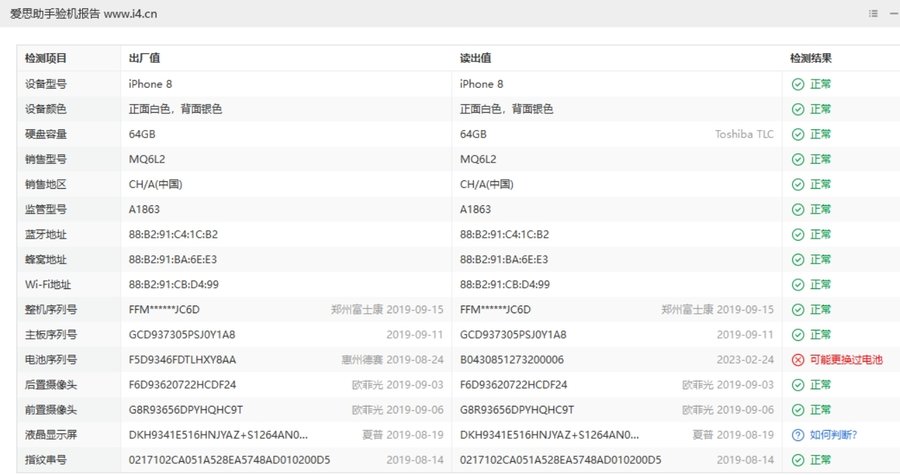Image resolution: width=900 pixels, height=475 pixels.
Task: Click green check icon in 监管型号 row
Action: tap(798, 209)
